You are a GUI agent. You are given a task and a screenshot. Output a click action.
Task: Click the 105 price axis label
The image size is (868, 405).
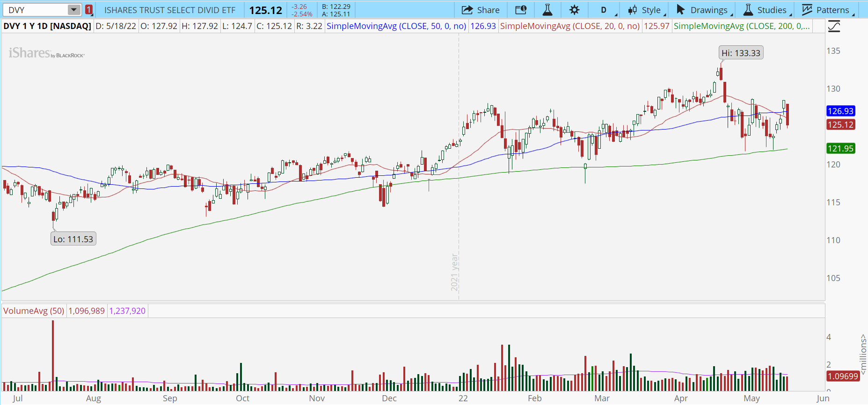[833, 278]
